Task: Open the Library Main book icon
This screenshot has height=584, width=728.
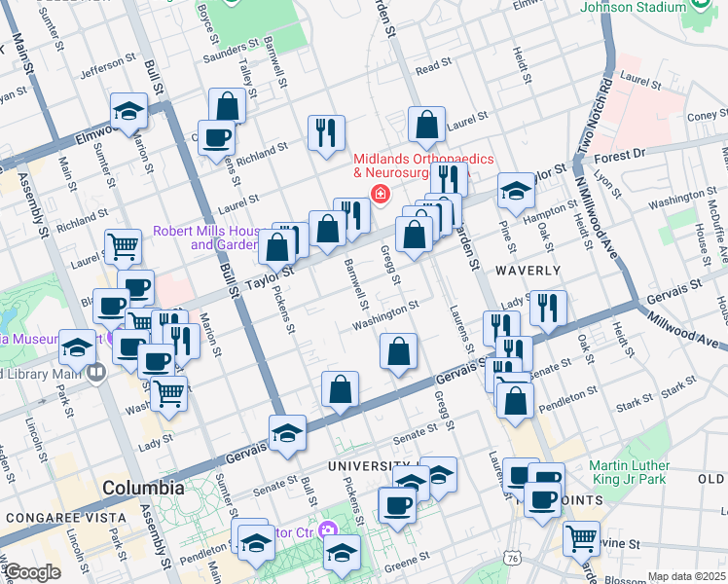Action: click(x=96, y=373)
